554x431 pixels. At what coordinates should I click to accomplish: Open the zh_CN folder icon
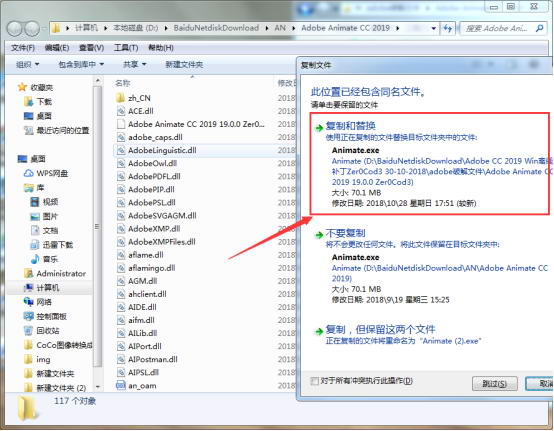(120, 98)
